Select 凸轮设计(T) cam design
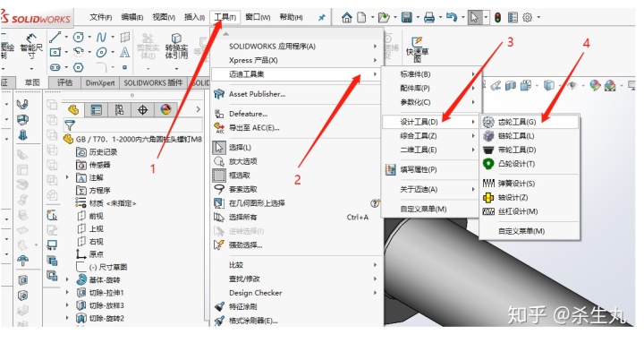Viewport: 644px width, 343px height. (530, 164)
